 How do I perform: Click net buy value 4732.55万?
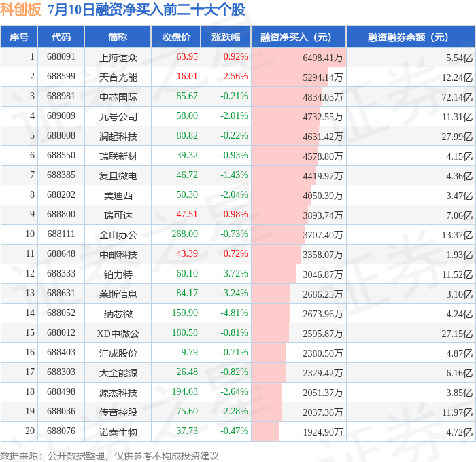pyautogui.click(x=323, y=117)
